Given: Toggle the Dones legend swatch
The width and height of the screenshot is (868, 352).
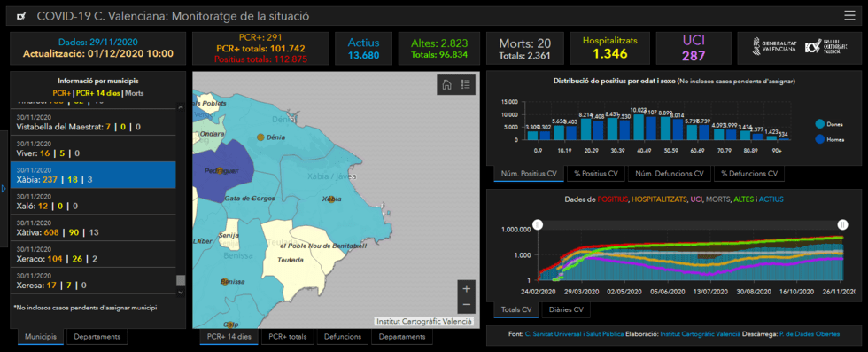Looking at the screenshot, I should (820, 124).
